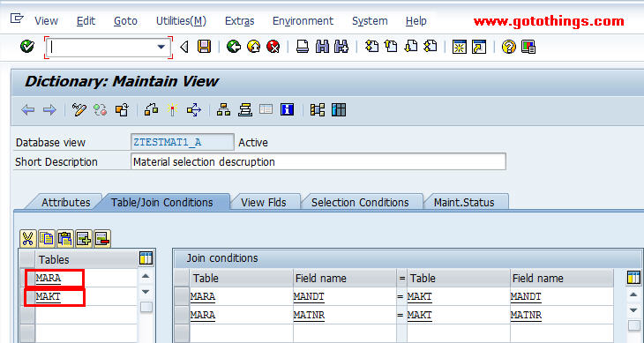Screen dimensions: 644x343
Task: Click the app toolbar left navigation arrow
Action: [27, 110]
